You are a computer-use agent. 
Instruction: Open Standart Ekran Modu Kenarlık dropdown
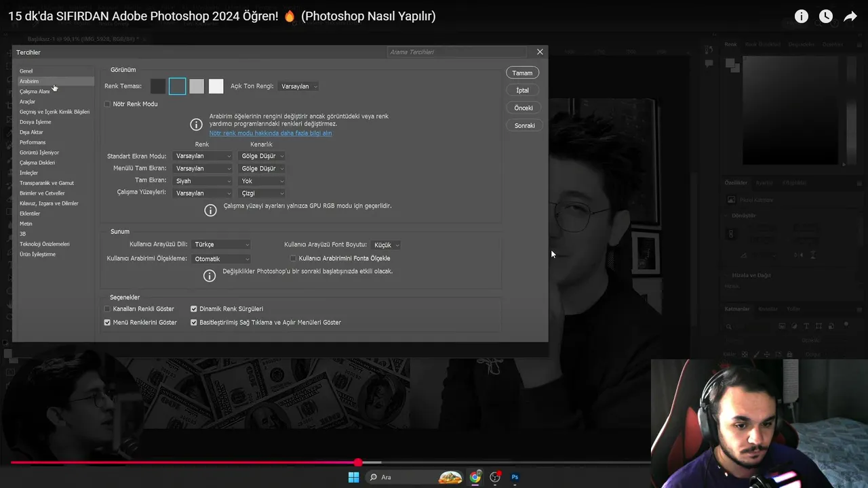coord(262,156)
